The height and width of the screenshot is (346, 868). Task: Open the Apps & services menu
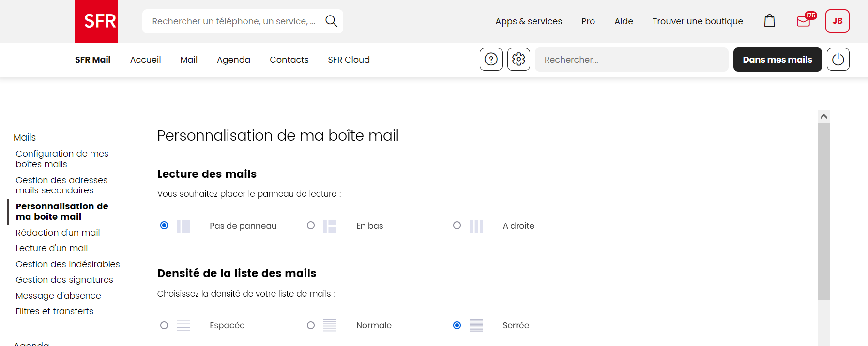click(529, 21)
